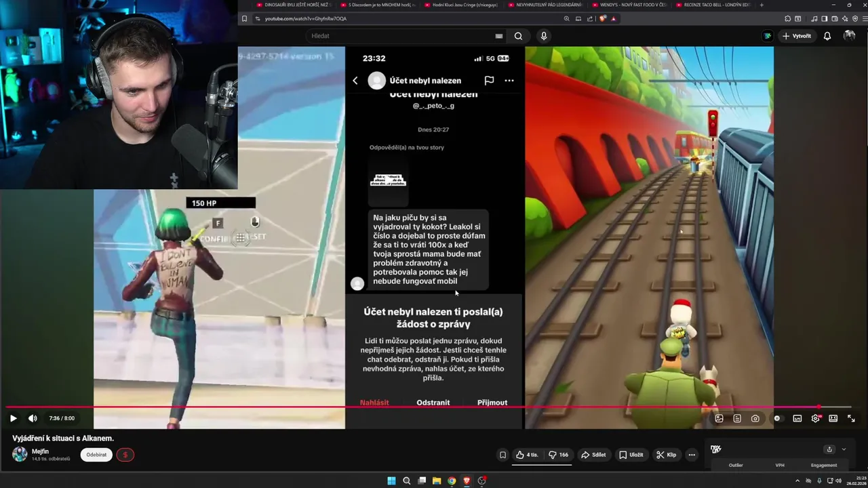Open the three-dot more actions menu under the video
868x488 pixels.
point(692,455)
